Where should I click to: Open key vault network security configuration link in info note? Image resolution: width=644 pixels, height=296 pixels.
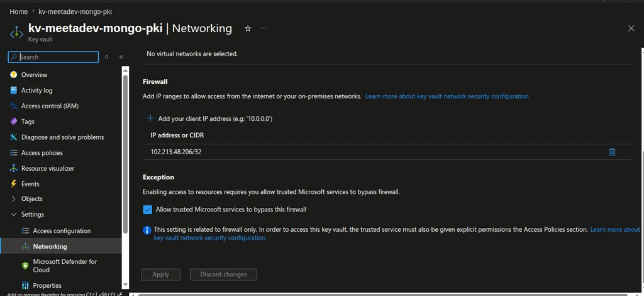coord(209,238)
